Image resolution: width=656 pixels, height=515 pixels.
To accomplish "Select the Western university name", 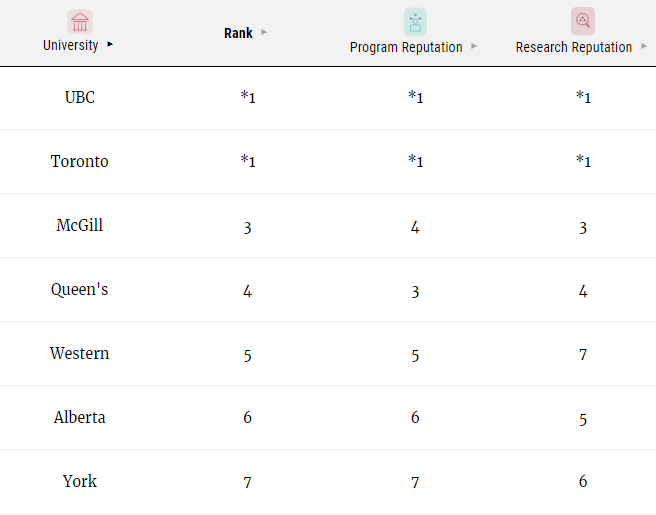I will [x=79, y=354].
